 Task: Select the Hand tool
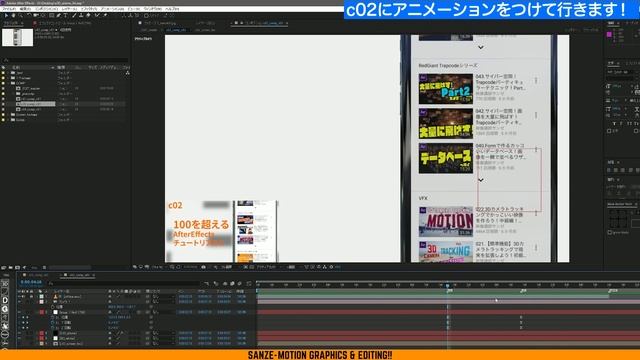13,16
